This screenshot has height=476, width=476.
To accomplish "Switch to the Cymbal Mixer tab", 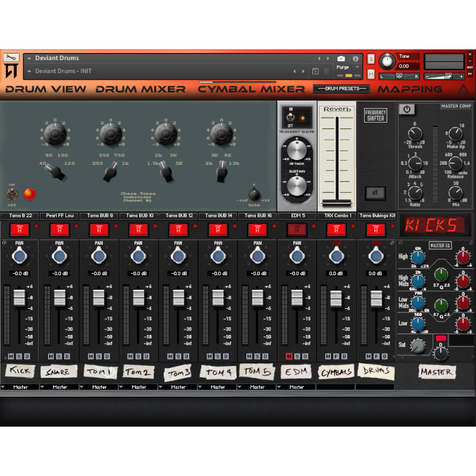I will 251,89.
